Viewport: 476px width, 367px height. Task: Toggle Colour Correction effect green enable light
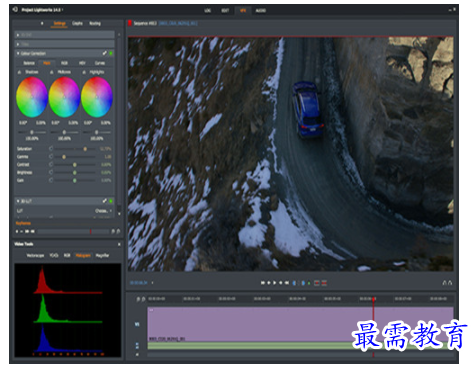pyautogui.click(x=111, y=53)
